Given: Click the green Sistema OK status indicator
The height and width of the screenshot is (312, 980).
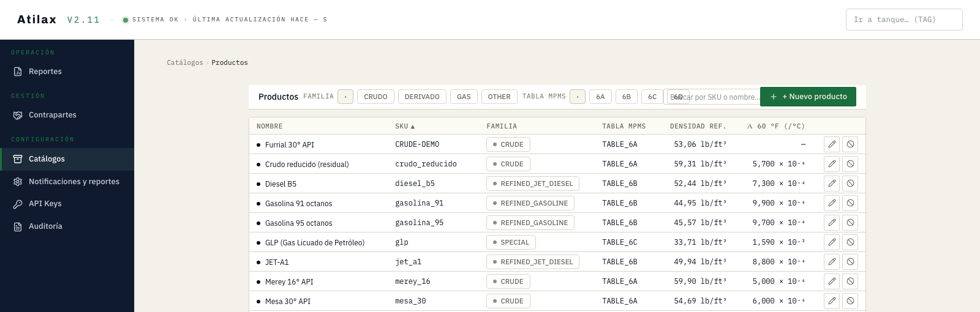Looking at the screenshot, I should 126,20.
